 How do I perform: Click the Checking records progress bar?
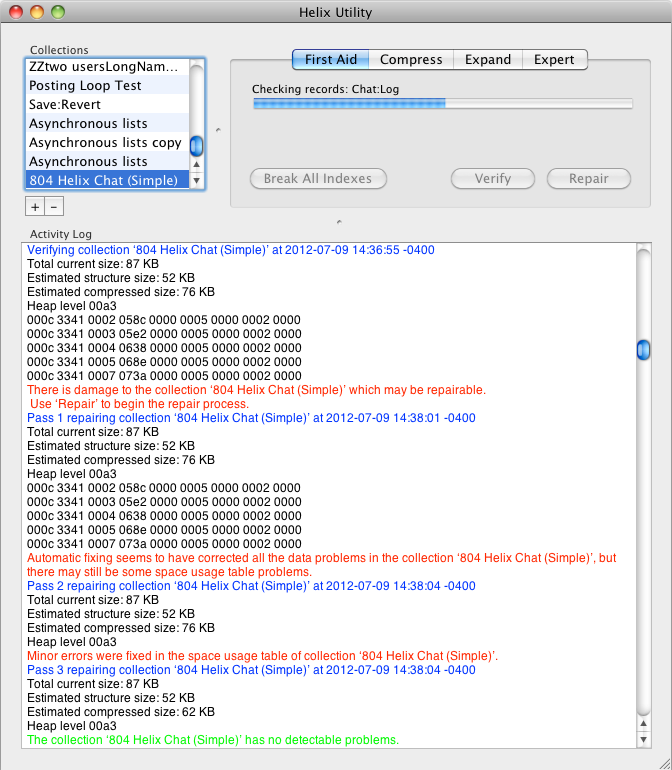point(442,103)
